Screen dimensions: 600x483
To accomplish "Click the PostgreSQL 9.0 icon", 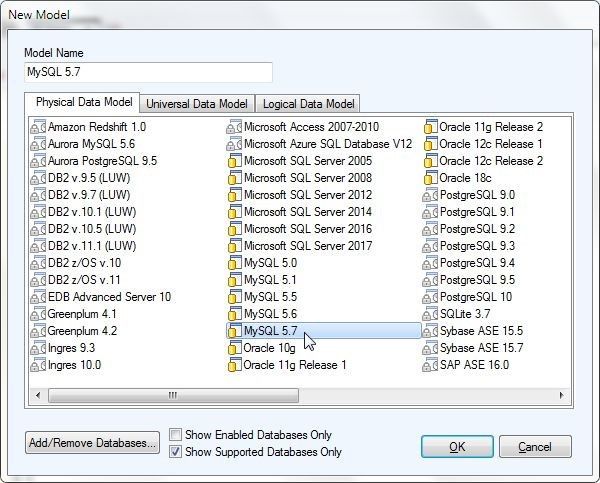I will (x=430, y=195).
